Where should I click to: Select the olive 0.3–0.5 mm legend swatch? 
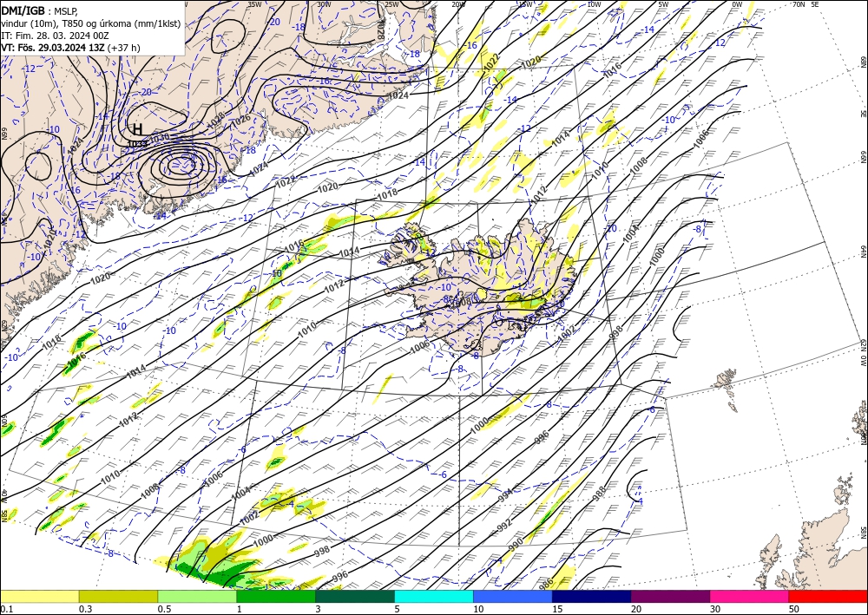118,596
